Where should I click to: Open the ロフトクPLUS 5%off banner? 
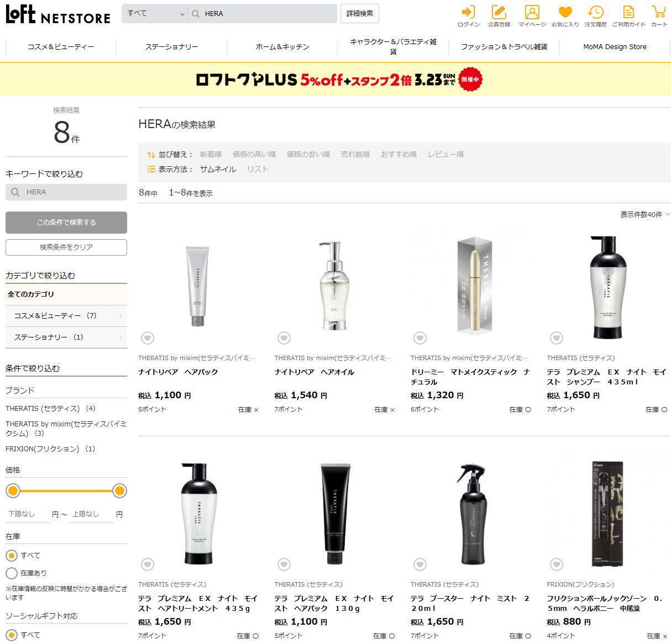tap(335, 80)
